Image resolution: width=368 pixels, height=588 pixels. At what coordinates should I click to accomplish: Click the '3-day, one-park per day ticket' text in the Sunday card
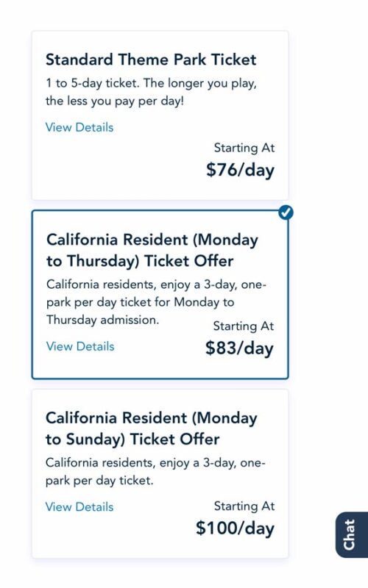point(155,471)
